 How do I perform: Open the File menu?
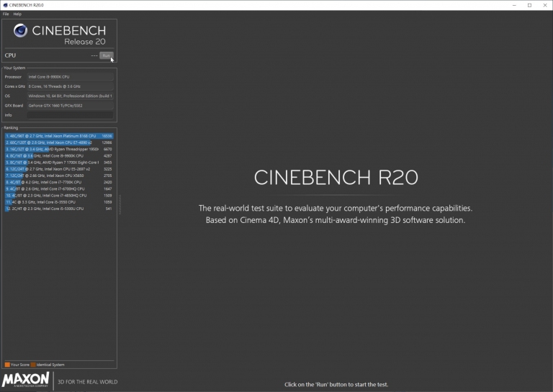click(x=6, y=14)
